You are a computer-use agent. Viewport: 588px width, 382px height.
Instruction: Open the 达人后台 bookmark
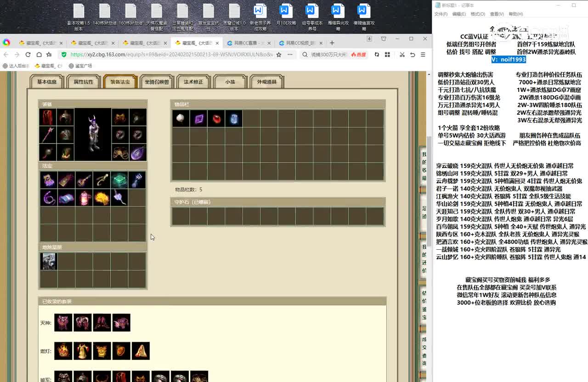pyautogui.click(x=16, y=66)
